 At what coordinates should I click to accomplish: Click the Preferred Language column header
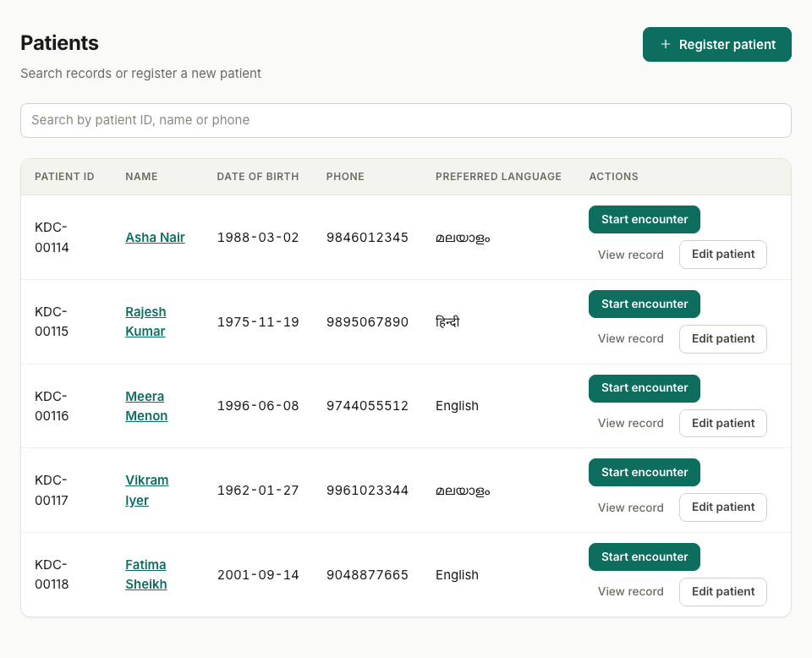[498, 177]
